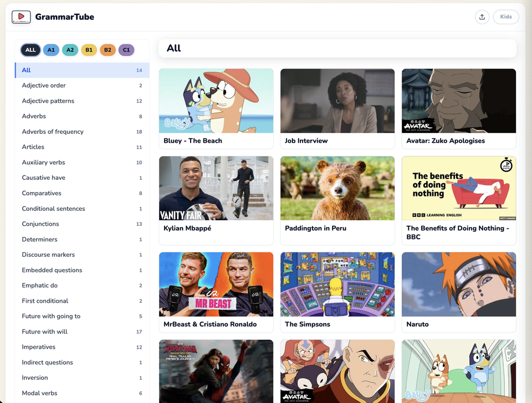Open the Adverbs of frequency category
532x403 pixels.
82,132
